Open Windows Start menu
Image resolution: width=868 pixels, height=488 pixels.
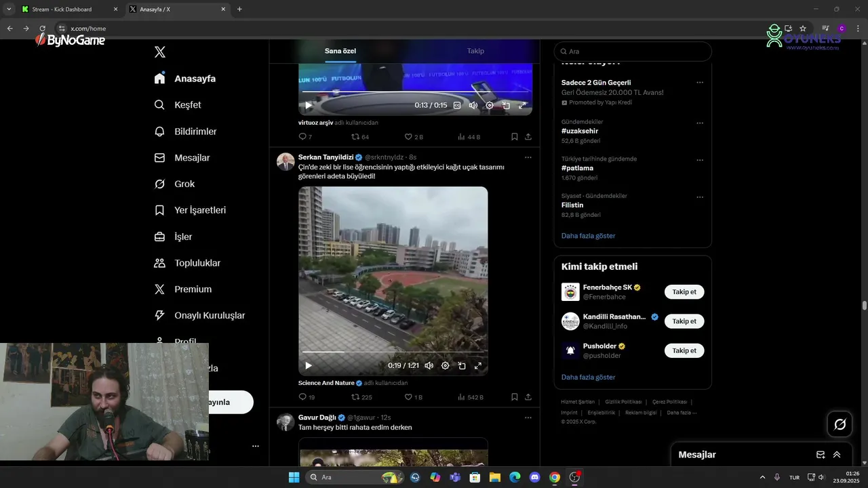[x=294, y=477]
